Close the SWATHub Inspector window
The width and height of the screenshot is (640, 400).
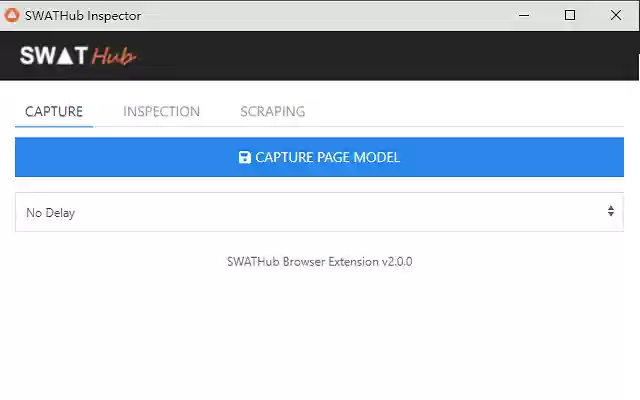point(616,15)
